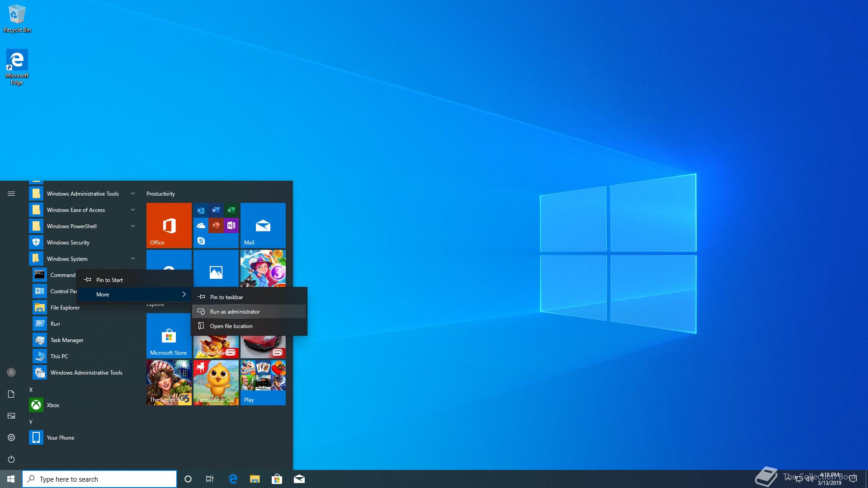Open Settings gear in Start sidebar
Viewport: 868px width, 488px height.
point(11,437)
